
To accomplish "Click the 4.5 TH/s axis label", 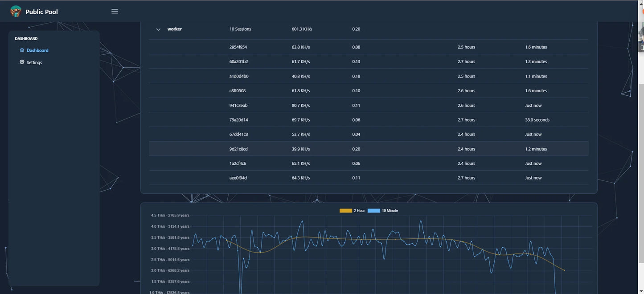I will click(x=172, y=215).
